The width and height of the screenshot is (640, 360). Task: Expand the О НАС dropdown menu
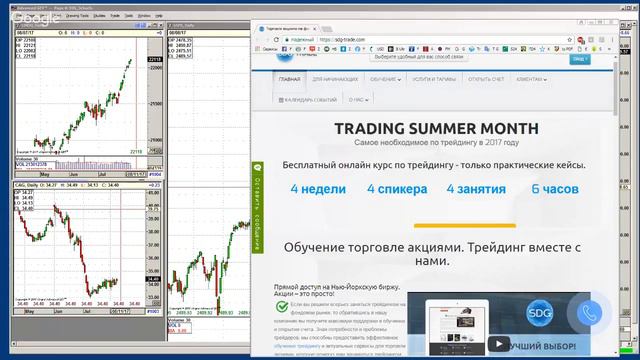tap(358, 100)
